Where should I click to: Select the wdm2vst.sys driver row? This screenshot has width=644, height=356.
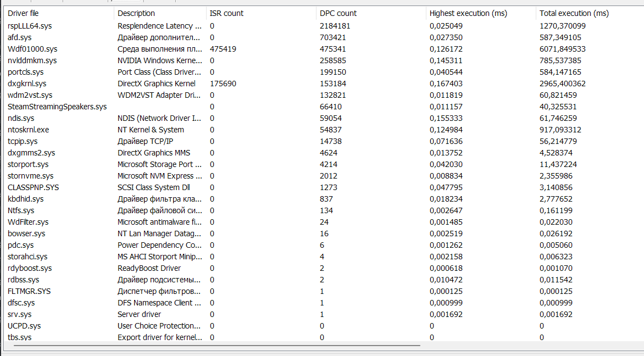[x=324, y=95]
